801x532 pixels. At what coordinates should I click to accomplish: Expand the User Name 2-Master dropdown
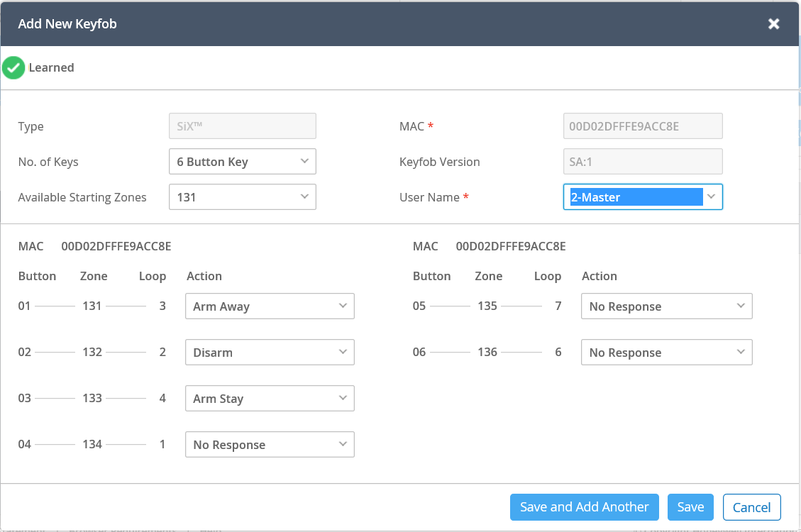tap(643, 197)
